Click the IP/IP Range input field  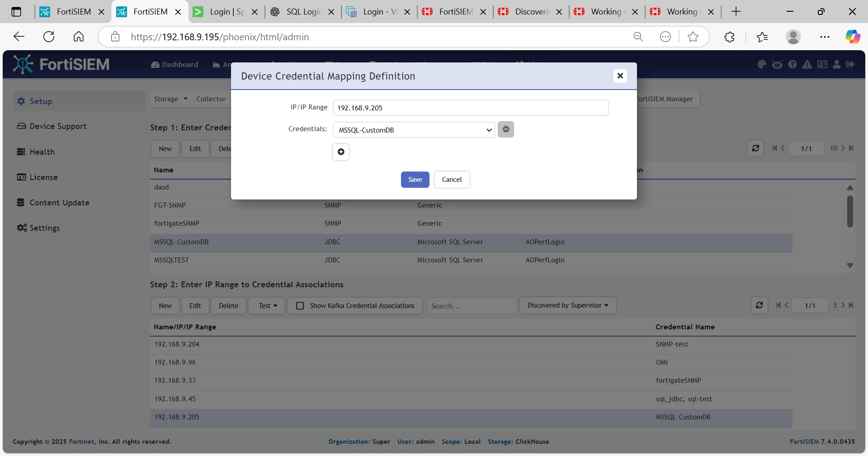click(471, 108)
